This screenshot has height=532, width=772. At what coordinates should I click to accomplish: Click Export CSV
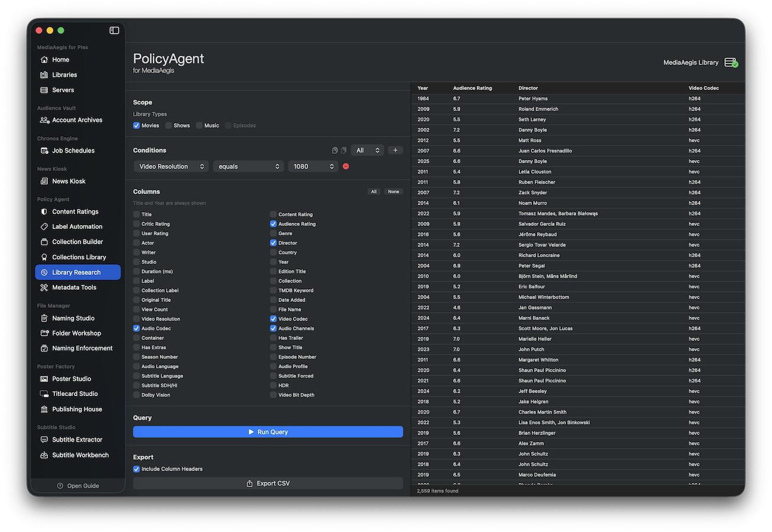point(268,484)
